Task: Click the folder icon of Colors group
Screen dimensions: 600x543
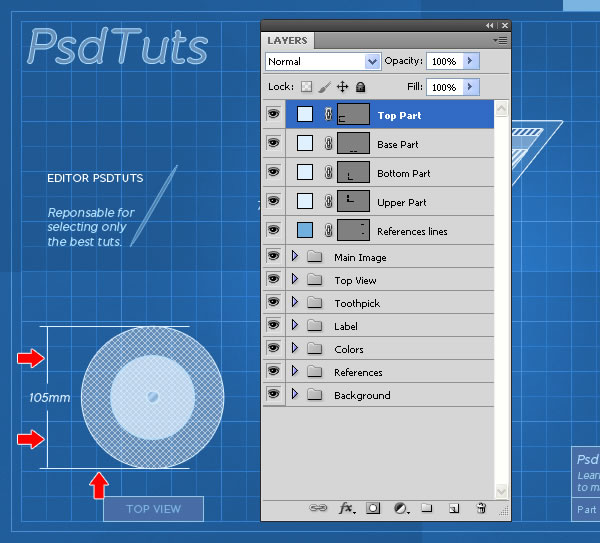Action: 315,348
